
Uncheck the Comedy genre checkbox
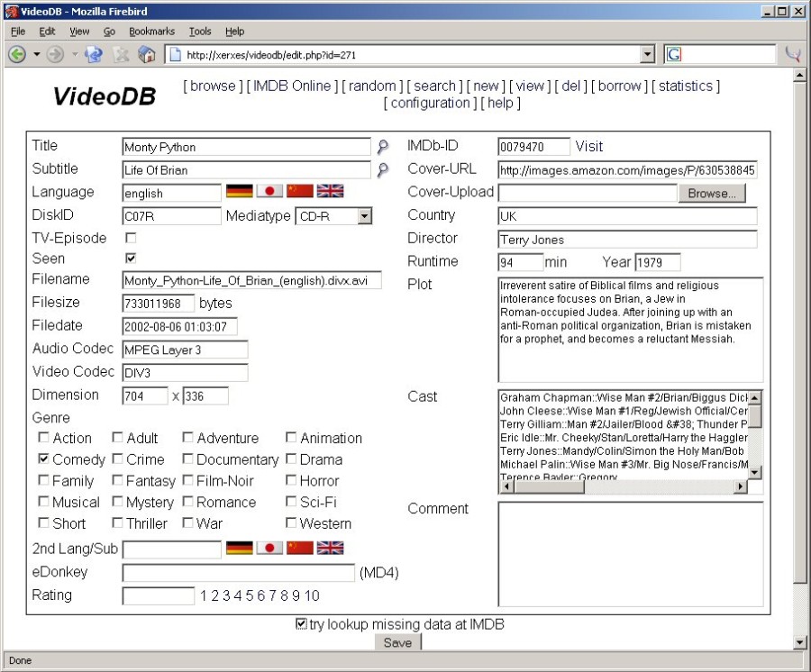click(x=43, y=459)
